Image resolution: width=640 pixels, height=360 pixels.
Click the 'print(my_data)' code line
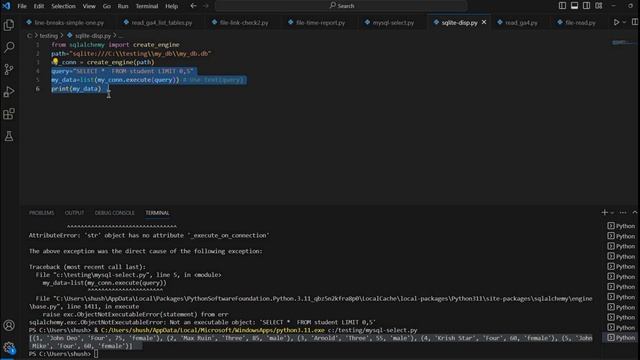[x=76, y=89]
